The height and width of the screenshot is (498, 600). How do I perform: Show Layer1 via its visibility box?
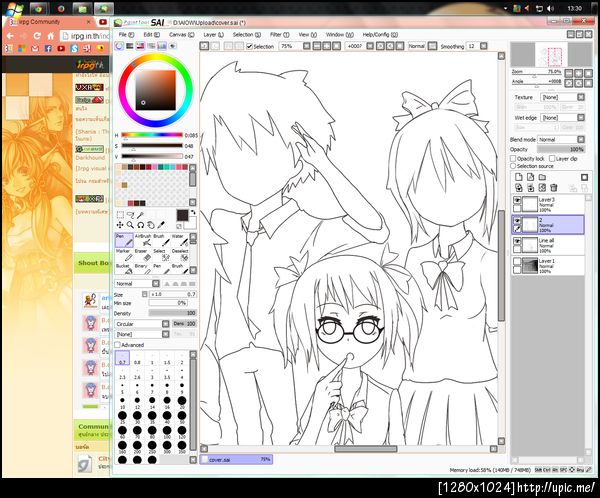pos(517,261)
